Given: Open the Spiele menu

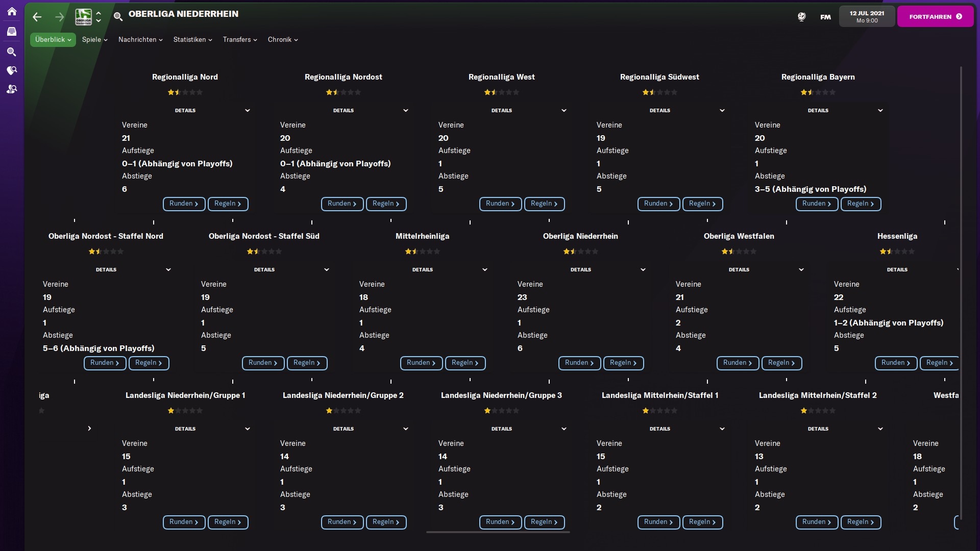Looking at the screenshot, I should [x=95, y=40].
